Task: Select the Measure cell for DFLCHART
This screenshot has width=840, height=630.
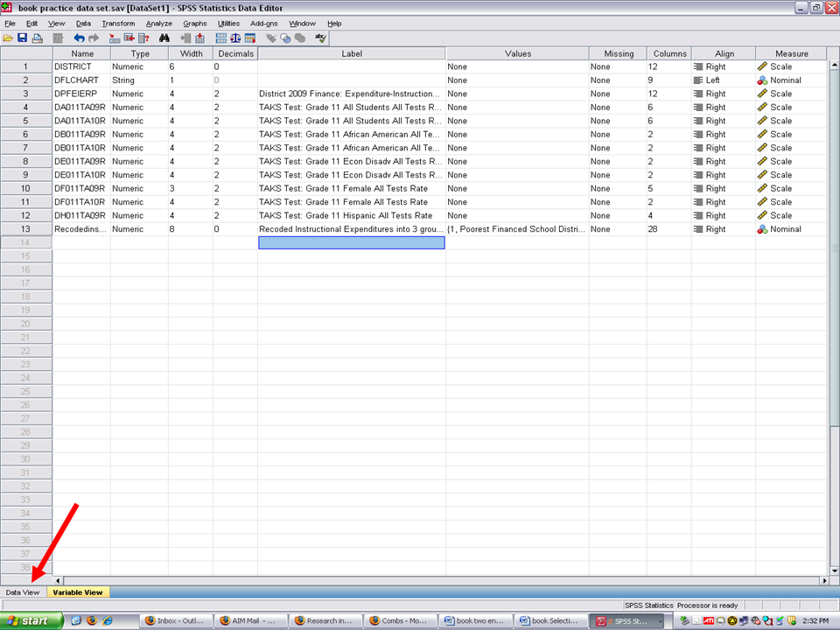Action: [x=790, y=80]
